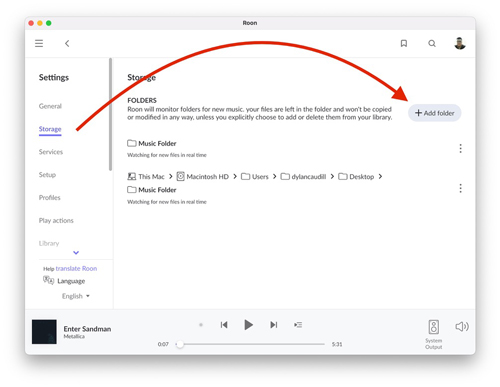Follow the translate Roon link
The width and height of the screenshot is (500, 387).
point(76,268)
